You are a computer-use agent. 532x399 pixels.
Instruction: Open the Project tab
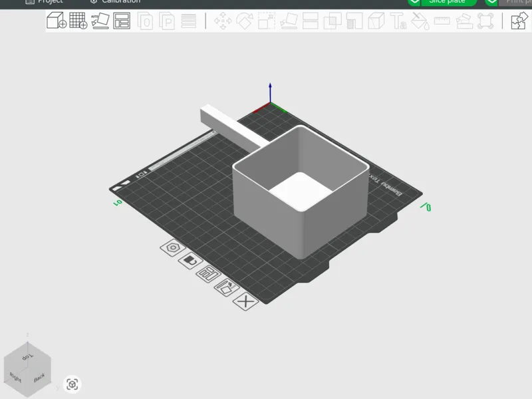(45, 1)
